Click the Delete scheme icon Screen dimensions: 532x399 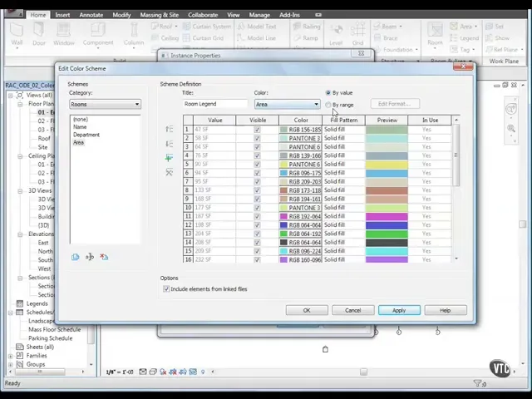104,257
